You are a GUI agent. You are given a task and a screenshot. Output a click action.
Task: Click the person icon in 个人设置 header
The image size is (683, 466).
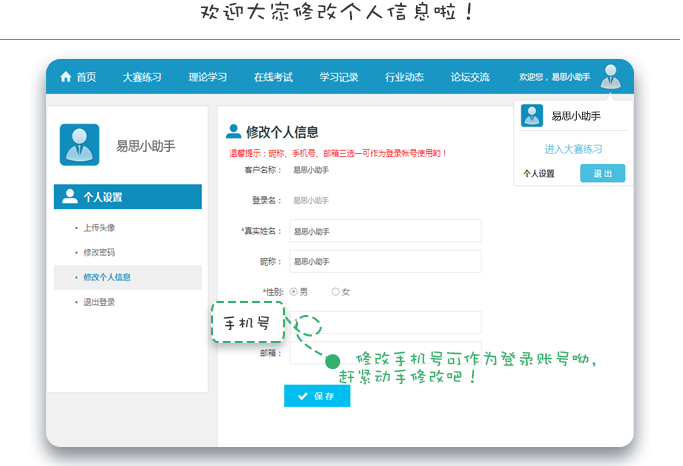coord(70,196)
